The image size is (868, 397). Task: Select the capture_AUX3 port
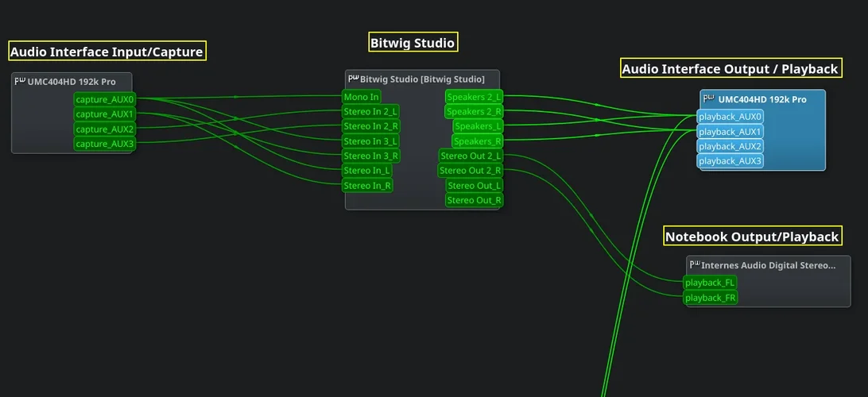105,145
